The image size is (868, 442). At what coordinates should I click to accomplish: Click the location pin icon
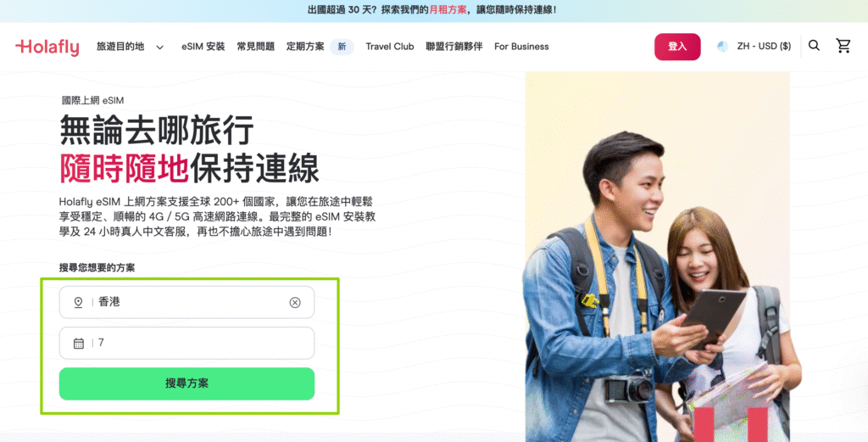79,302
